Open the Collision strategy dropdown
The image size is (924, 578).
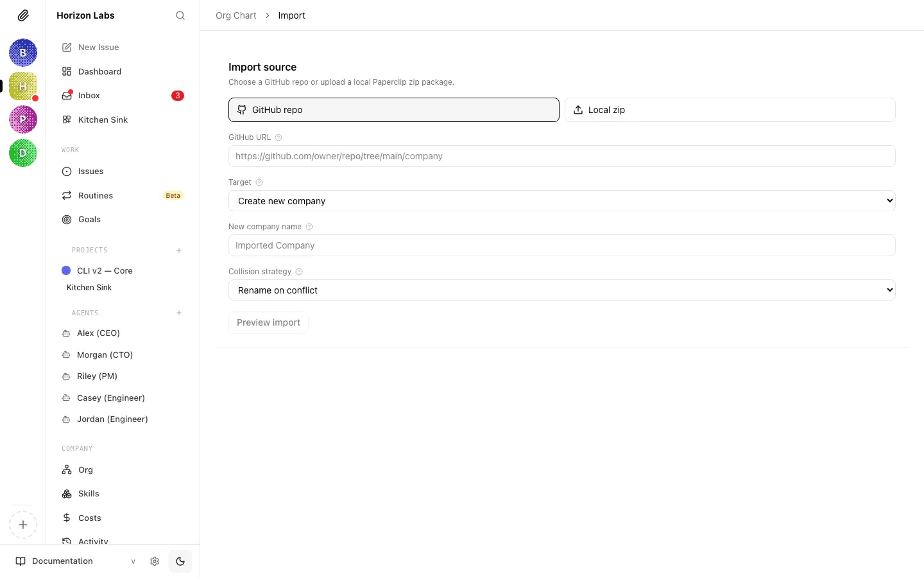tap(562, 290)
